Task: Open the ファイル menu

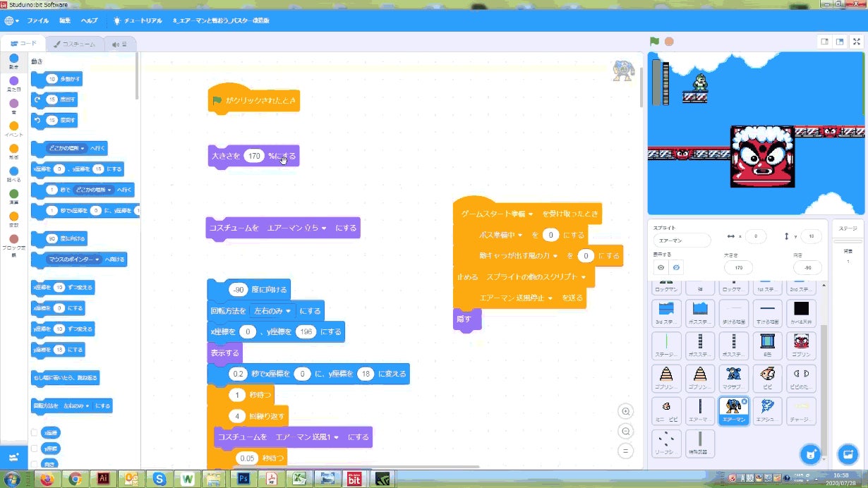Action: point(37,21)
